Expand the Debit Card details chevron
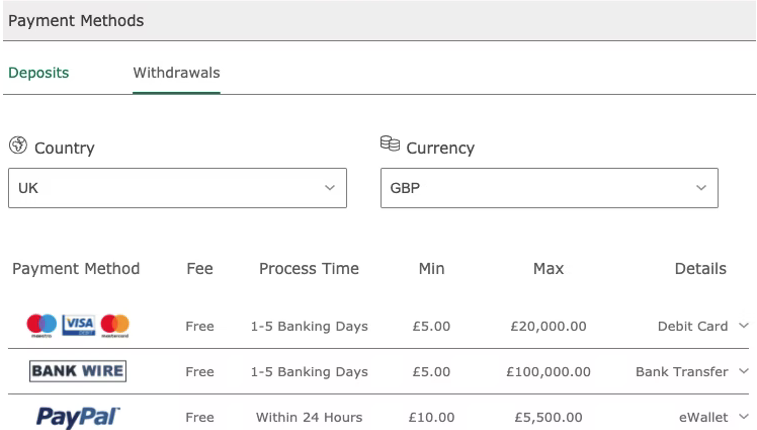The width and height of the screenshot is (757, 430). click(744, 326)
